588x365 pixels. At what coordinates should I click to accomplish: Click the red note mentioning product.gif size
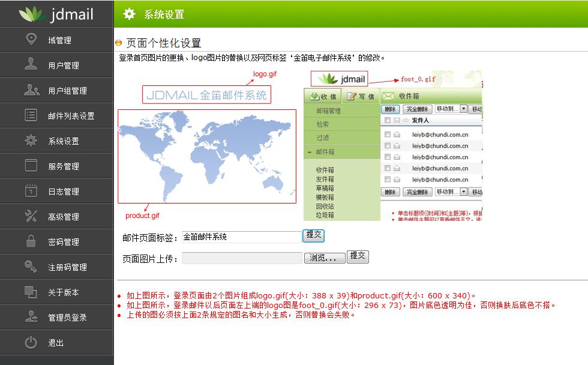pyautogui.click(x=301, y=295)
